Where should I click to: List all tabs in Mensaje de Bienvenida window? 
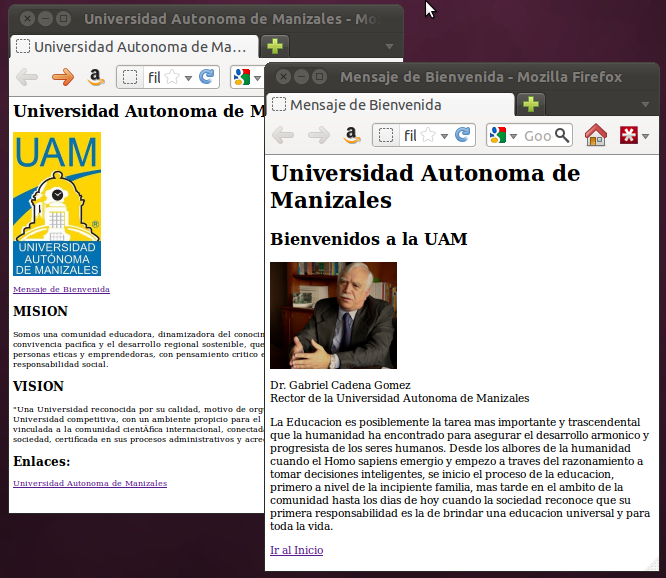(645, 104)
